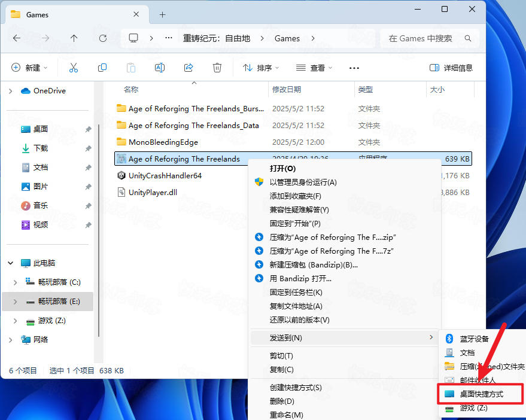Click pin icon next to 图片
This screenshot has width=526, height=420.
pyautogui.click(x=88, y=187)
